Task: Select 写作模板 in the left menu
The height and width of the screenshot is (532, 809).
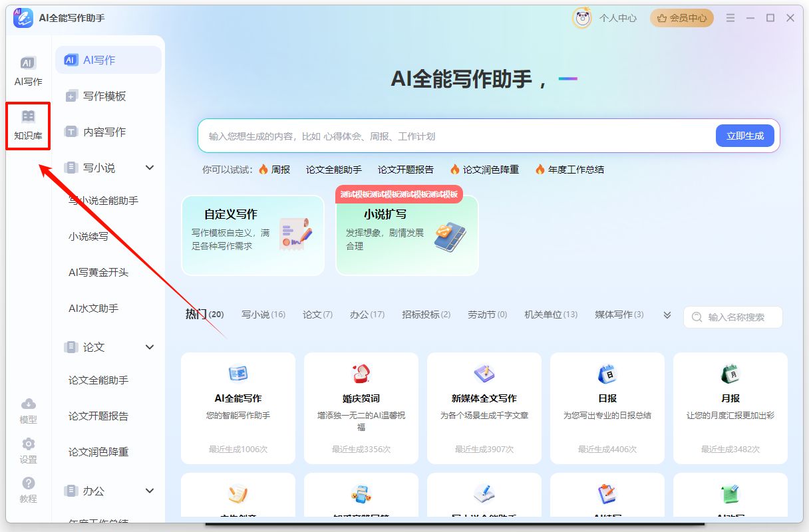Action: [104, 96]
